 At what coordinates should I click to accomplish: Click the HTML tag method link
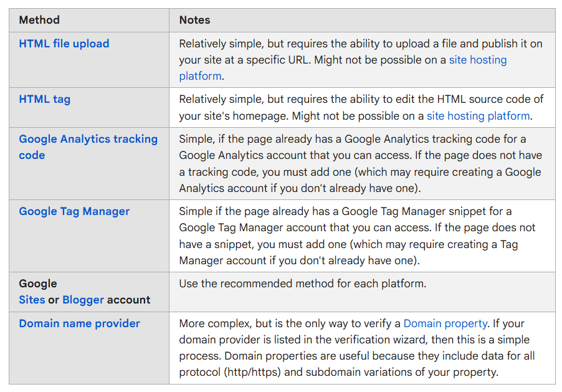pyautogui.click(x=45, y=99)
